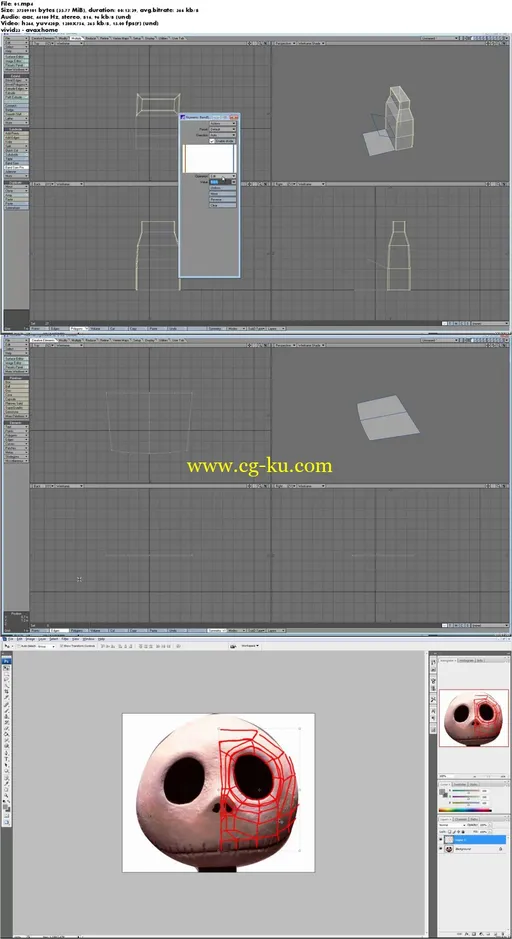512x939 pixels.
Task: Select the Move tool in Photoshop toolbox
Action: pyautogui.click(x=6, y=668)
